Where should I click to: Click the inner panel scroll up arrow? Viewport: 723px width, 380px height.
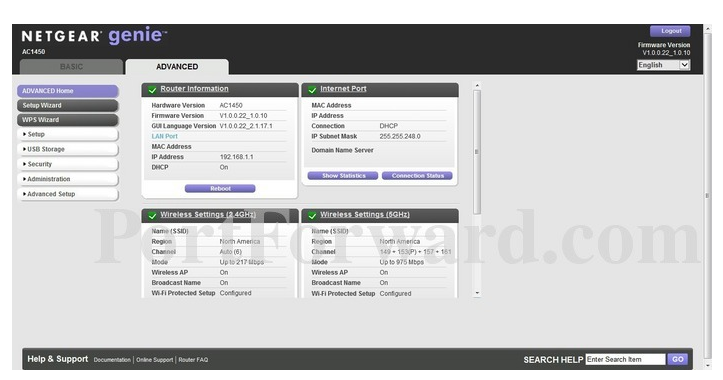(477, 85)
